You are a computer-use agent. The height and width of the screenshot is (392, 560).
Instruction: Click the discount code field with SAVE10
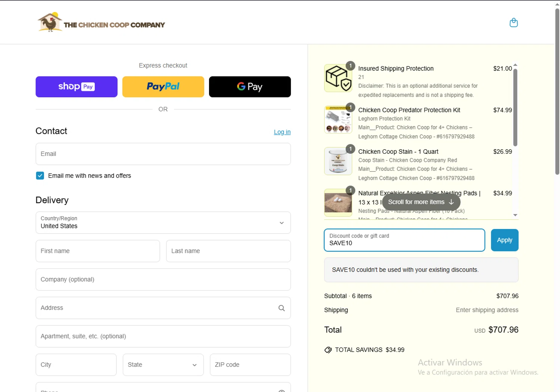coord(405,240)
